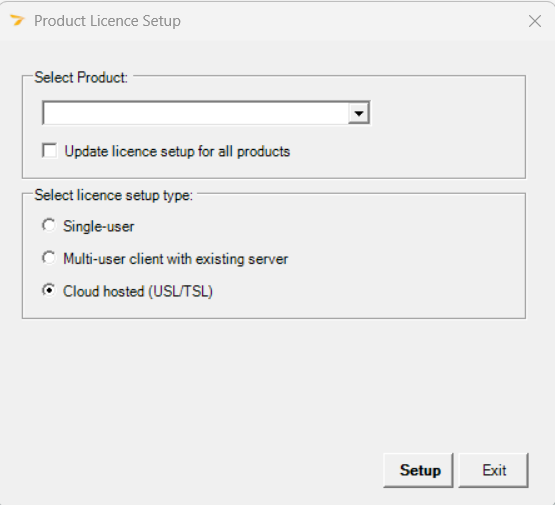The image size is (555, 505).
Task: Click the orange application icon in title bar
Action: (17, 20)
